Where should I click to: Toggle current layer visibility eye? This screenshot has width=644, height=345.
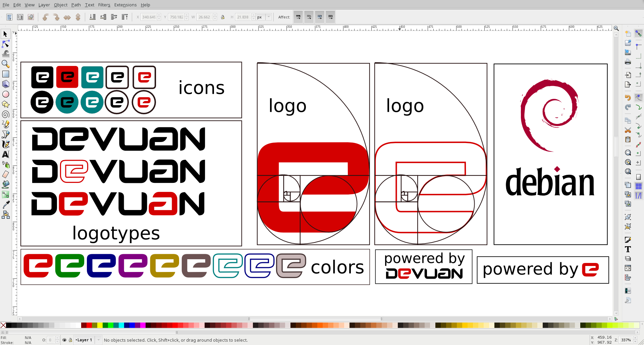click(x=64, y=340)
